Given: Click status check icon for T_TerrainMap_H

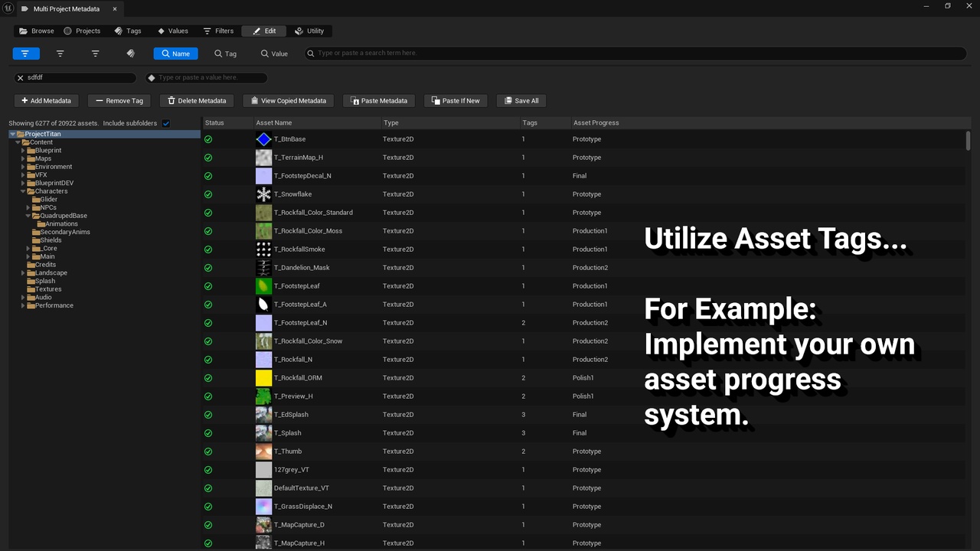Looking at the screenshot, I should [x=208, y=158].
